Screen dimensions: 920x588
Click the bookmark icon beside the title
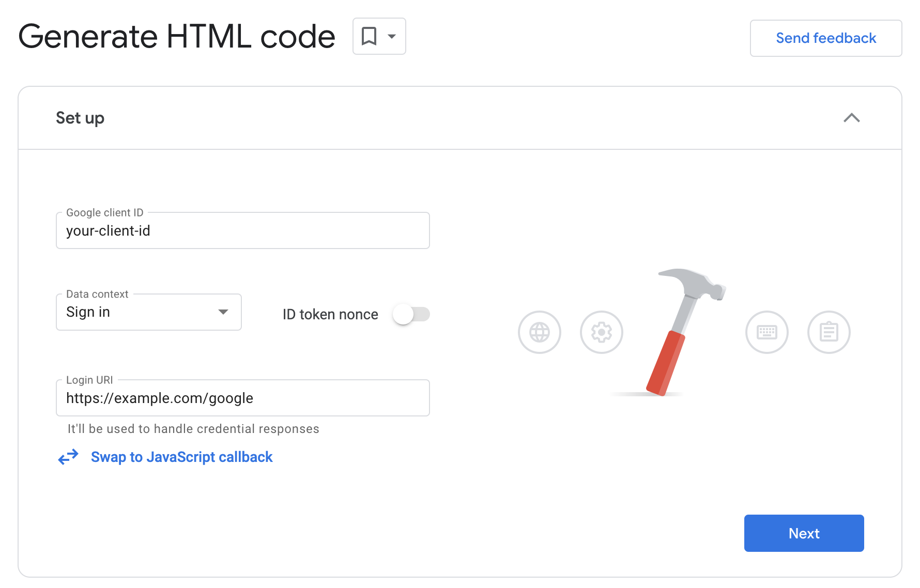pyautogui.click(x=369, y=36)
